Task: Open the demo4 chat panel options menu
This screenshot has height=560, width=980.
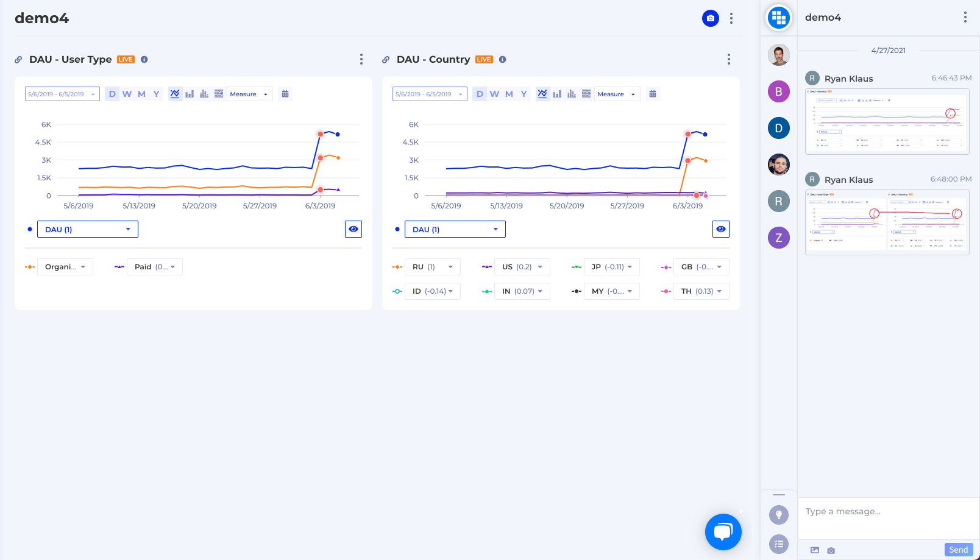Action: coord(965,17)
